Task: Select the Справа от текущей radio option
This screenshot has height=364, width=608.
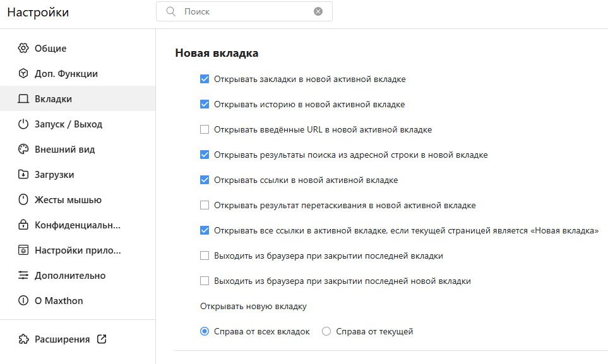Action: (x=326, y=332)
